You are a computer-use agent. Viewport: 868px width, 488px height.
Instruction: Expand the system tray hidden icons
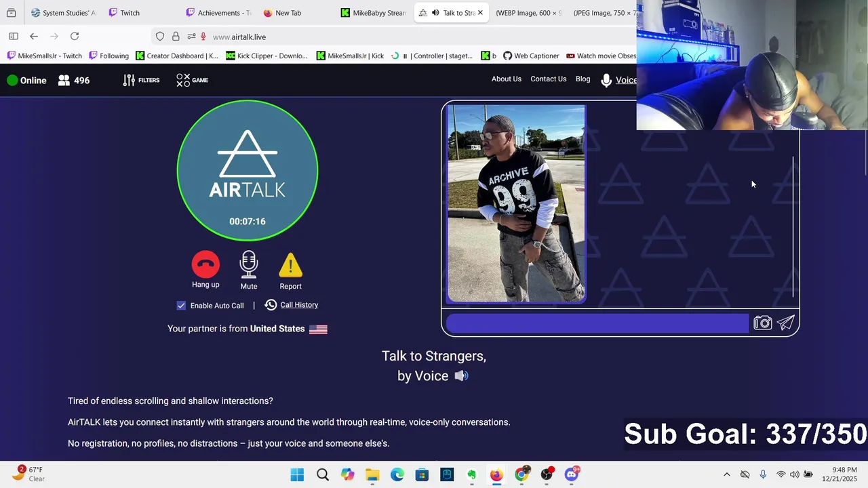click(727, 474)
